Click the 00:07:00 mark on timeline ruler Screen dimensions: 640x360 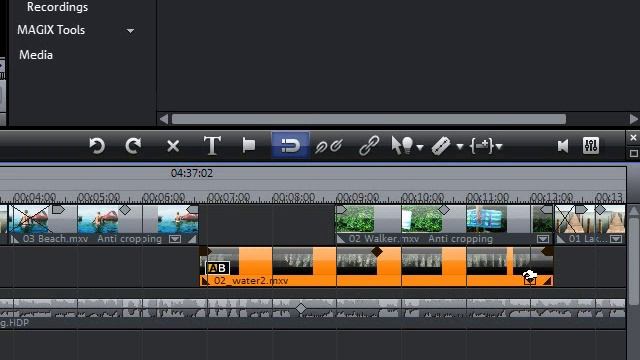(x=229, y=198)
